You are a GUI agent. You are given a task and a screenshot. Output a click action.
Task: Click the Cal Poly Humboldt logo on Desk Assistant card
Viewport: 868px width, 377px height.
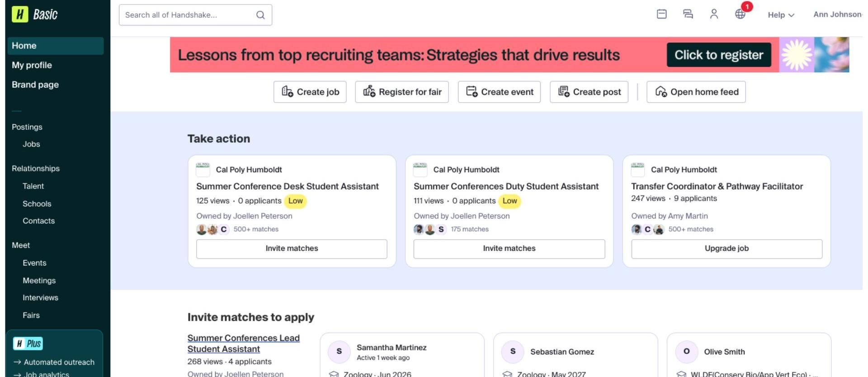203,170
